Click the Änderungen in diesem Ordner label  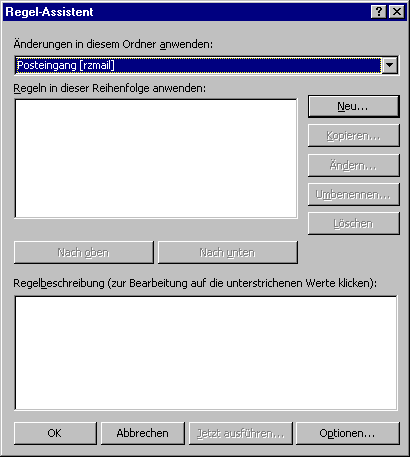point(113,44)
